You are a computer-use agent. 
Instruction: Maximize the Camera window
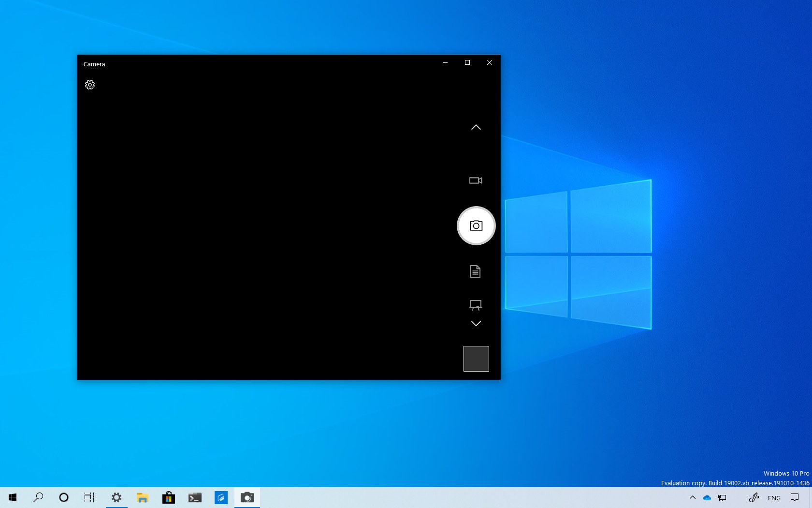[467, 62]
